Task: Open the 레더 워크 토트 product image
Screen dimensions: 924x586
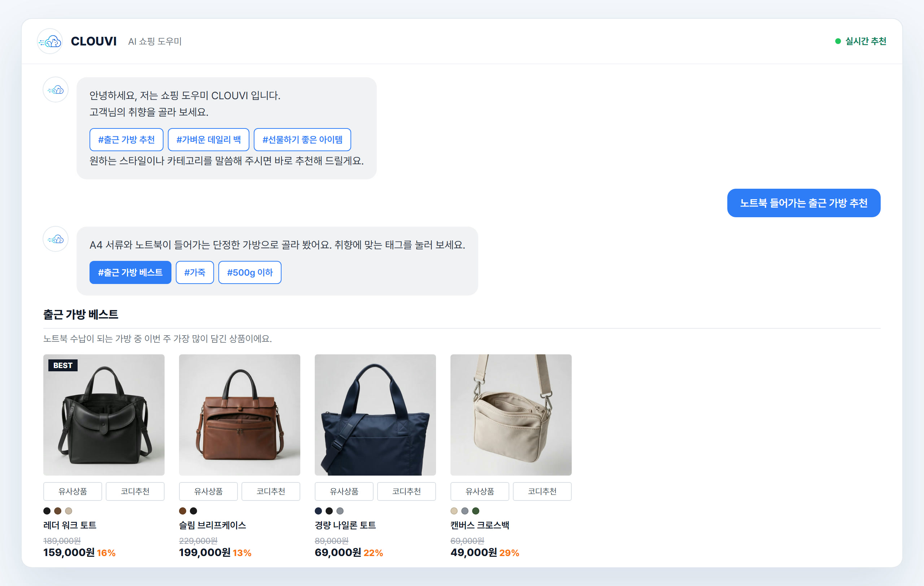Action: click(104, 415)
